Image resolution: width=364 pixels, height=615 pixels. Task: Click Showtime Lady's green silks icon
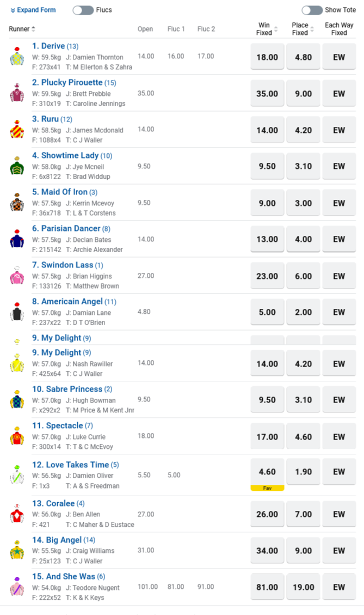tap(17, 166)
